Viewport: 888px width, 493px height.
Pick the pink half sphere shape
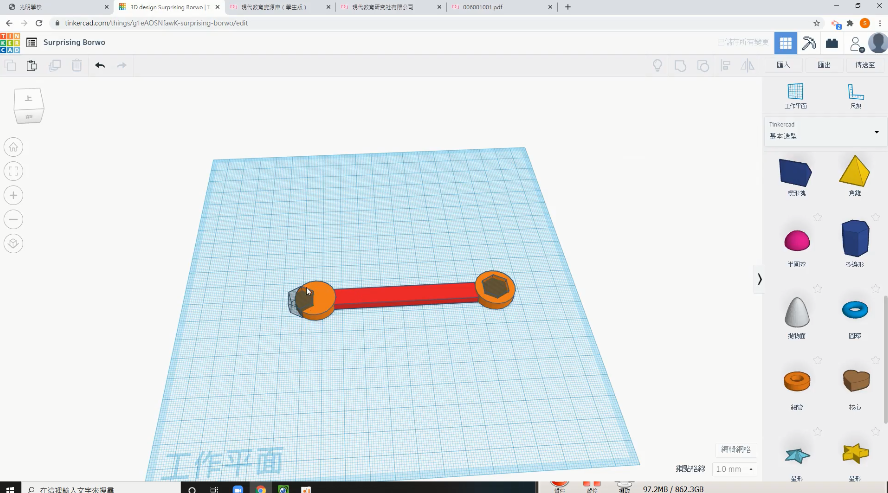797,241
